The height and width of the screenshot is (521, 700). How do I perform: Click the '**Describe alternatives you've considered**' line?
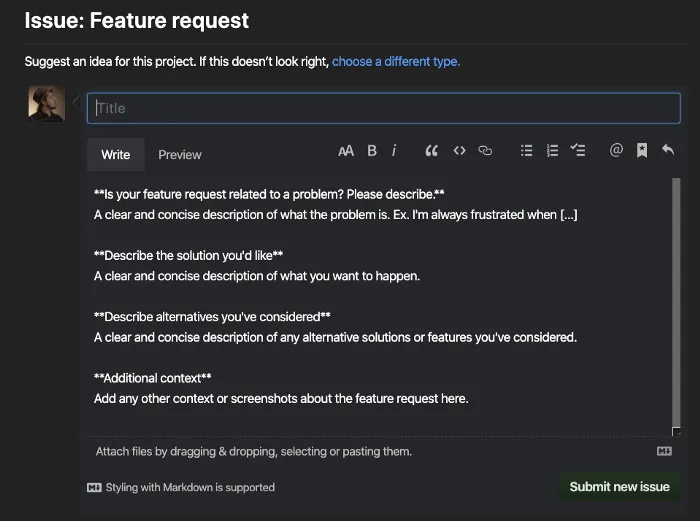(212, 317)
